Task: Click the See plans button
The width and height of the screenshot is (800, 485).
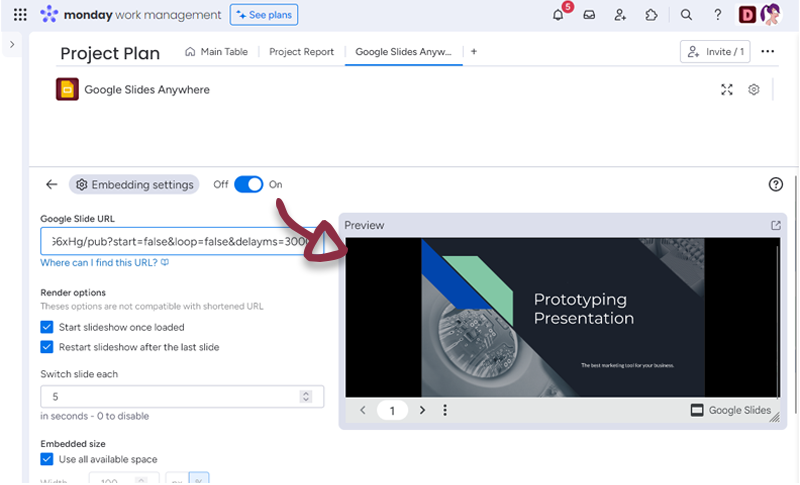Action: pos(264,15)
